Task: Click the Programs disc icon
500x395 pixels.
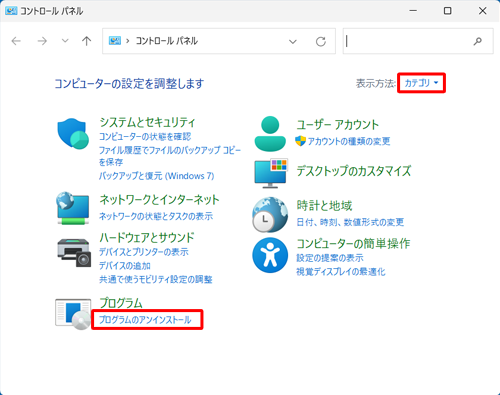Action: [73, 314]
